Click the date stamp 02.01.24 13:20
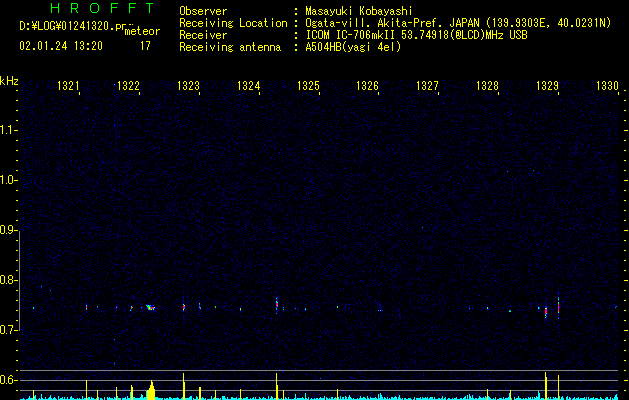 pyautogui.click(x=61, y=46)
